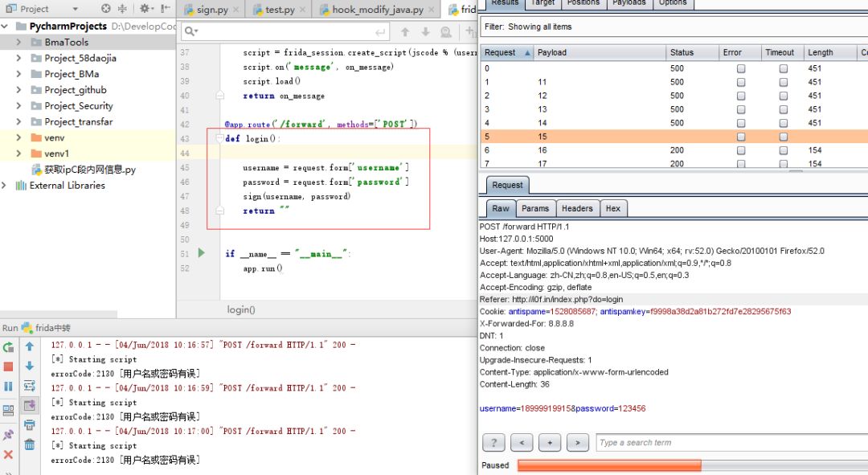Close the Run tab red X
Viewport: 868px width, 475px height.
(8, 455)
